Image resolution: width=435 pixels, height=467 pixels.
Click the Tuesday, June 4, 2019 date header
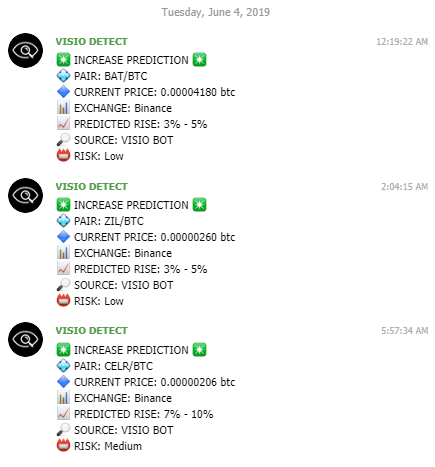point(216,12)
